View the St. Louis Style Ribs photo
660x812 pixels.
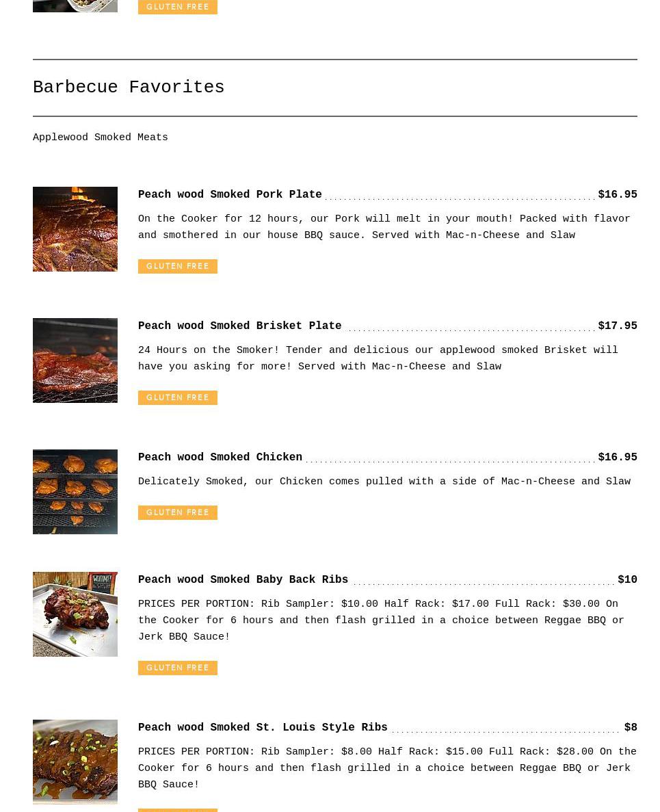click(x=75, y=762)
